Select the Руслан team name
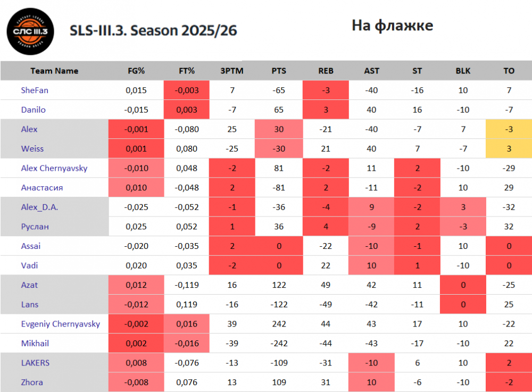Screen dimensions: 532x392 click(35, 227)
